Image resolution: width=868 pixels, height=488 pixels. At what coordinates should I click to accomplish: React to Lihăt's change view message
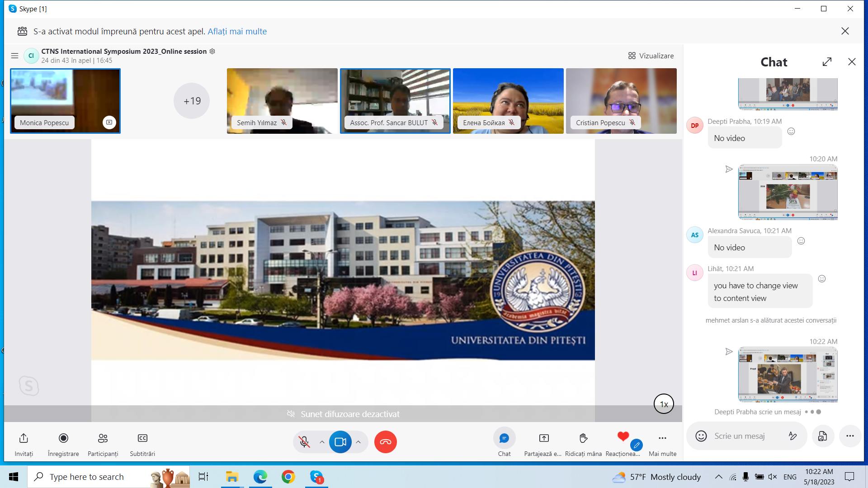pyautogui.click(x=822, y=279)
